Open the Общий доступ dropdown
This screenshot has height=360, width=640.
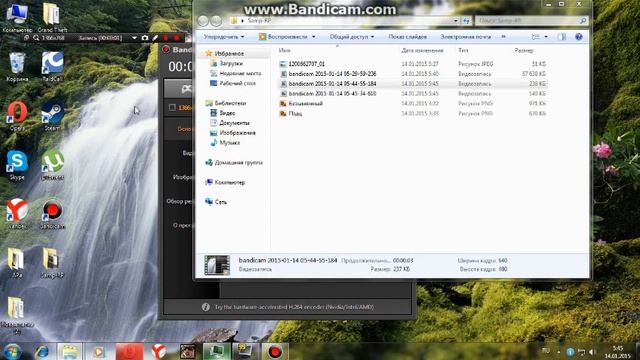coord(352,37)
